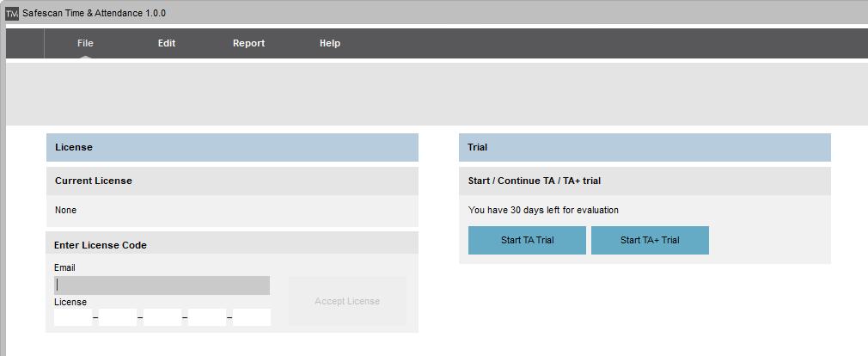This screenshot has height=356, width=868.
Task: Click the Email field label
Action: 64,268
